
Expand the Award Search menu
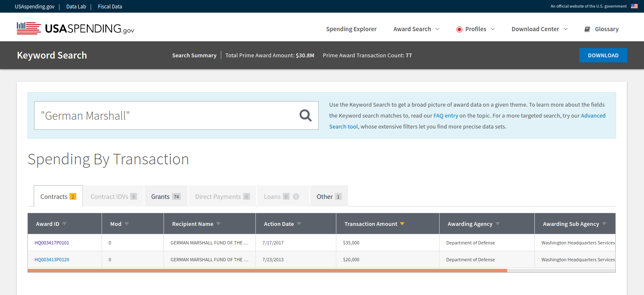tap(416, 29)
